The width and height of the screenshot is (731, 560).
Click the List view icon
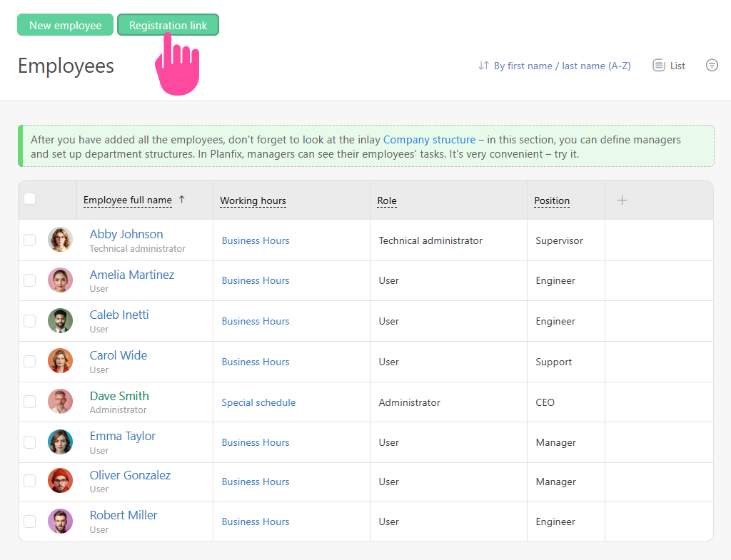point(658,66)
